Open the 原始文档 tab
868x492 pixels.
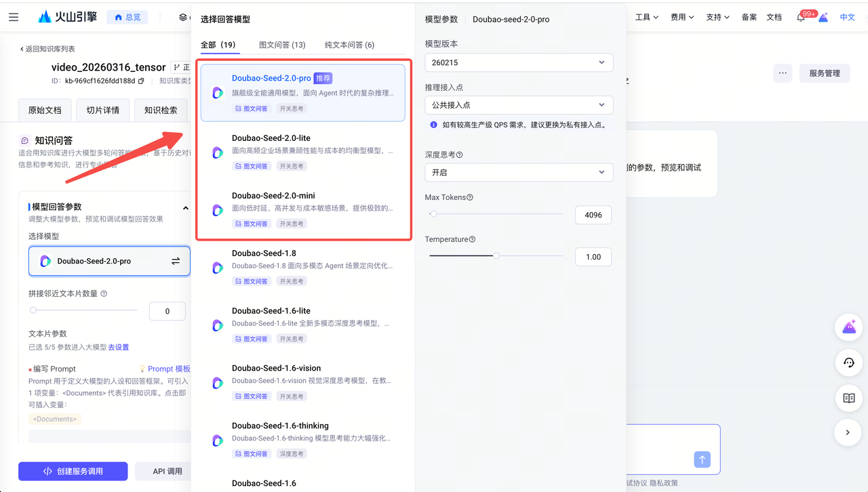pyautogui.click(x=45, y=110)
